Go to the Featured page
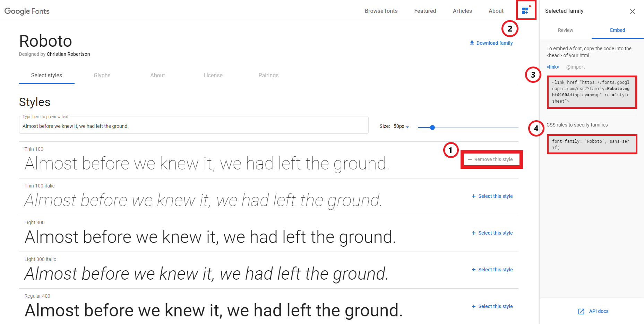This screenshot has height=324, width=644. tap(425, 11)
